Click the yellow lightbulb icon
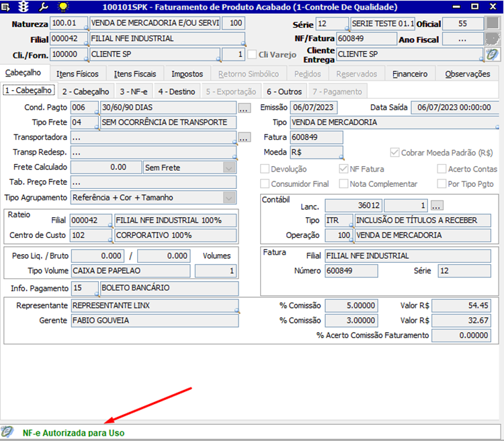The width and height of the screenshot is (504, 441). 63,7
